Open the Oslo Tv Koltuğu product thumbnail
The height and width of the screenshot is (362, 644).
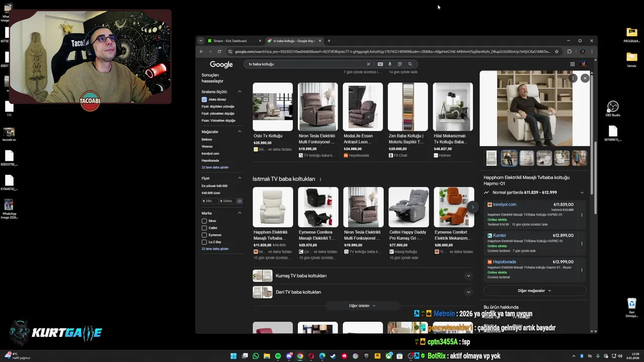[273, 107]
